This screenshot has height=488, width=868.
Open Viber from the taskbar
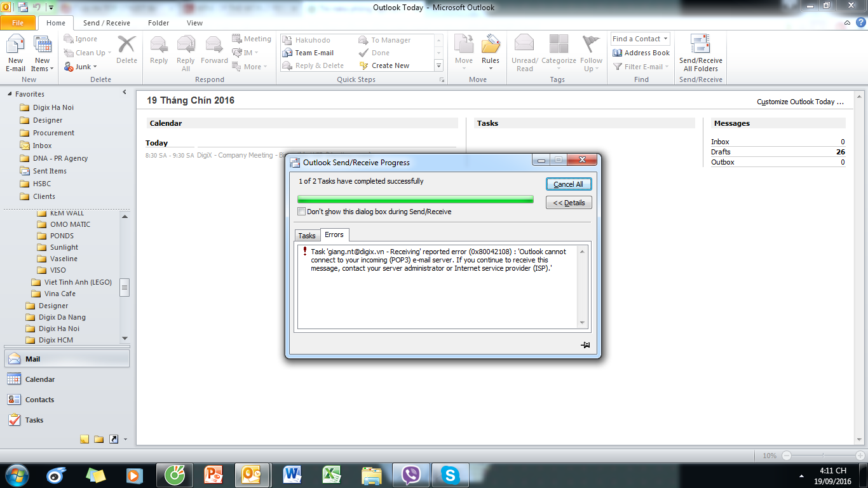click(411, 475)
